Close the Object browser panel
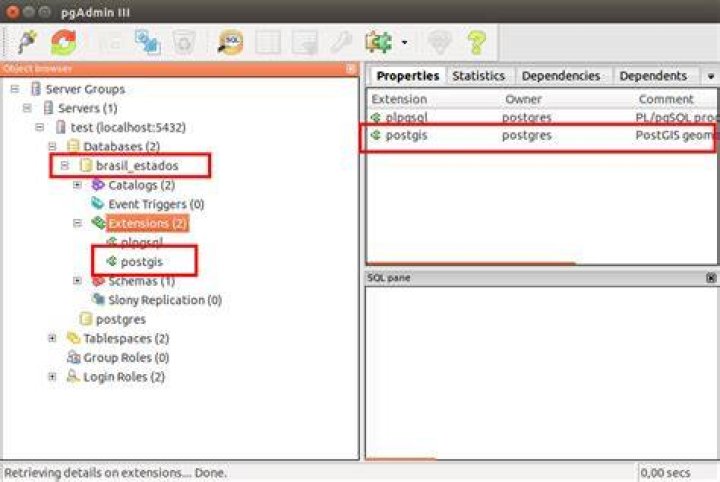720x482 pixels. tap(351, 69)
